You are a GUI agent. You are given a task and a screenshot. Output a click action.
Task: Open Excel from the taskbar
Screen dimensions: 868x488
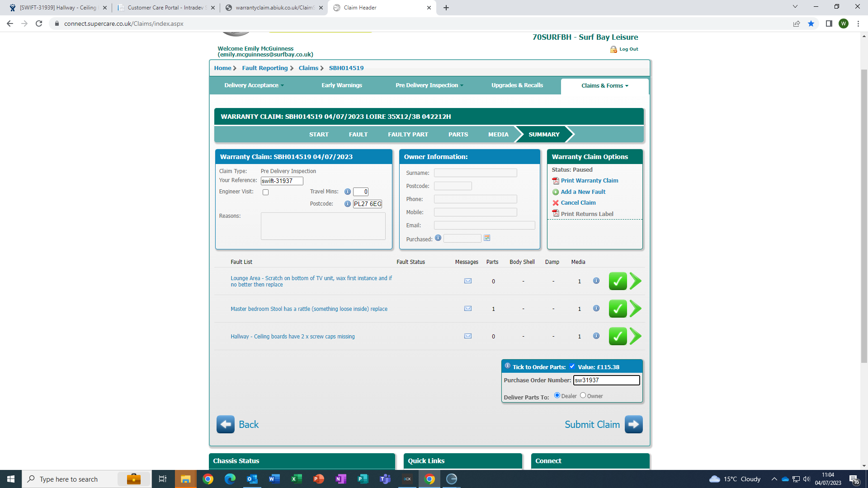coord(296,479)
